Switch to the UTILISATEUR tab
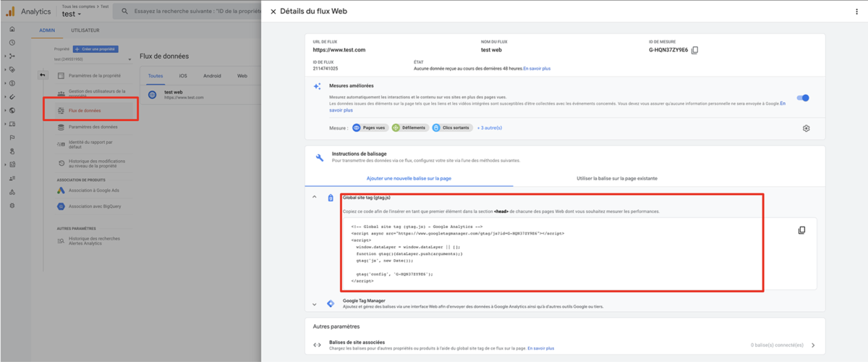Image resolution: width=868 pixels, height=362 pixels. click(85, 30)
